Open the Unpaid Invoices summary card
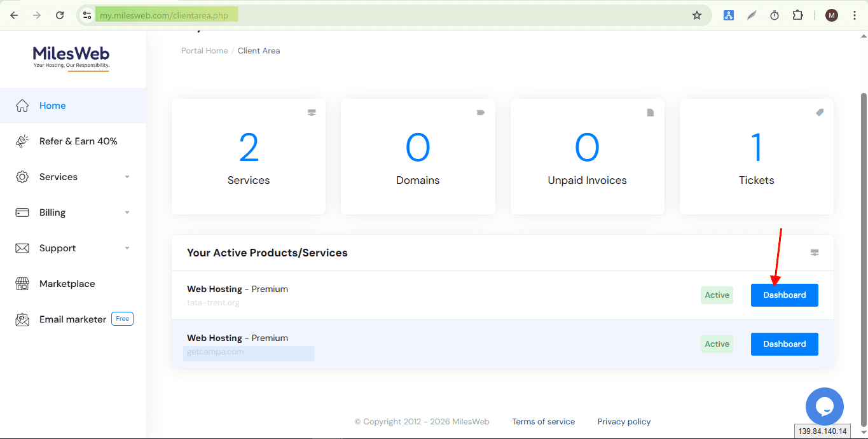The image size is (868, 439). coord(587,157)
